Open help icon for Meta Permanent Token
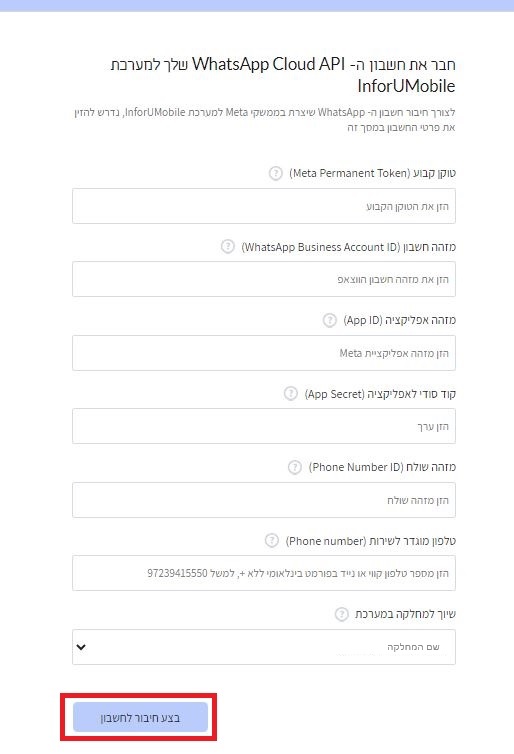This screenshot has height=754, width=514. pyautogui.click(x=276, y=173)
